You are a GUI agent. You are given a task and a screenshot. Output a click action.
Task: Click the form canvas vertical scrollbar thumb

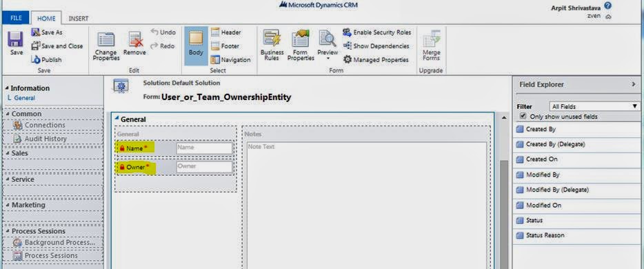(503, 214)
